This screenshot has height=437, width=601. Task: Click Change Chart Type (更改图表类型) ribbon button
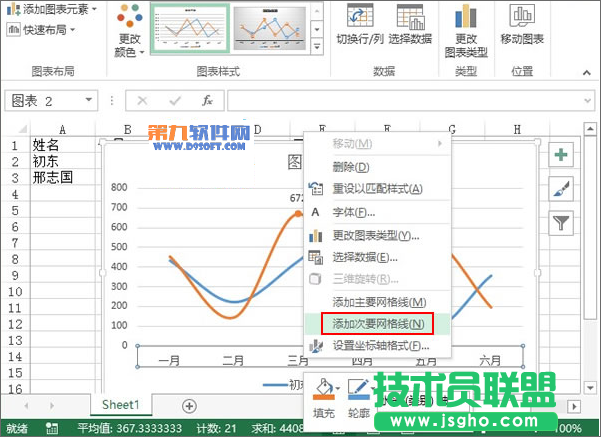[x=466, y=31]
